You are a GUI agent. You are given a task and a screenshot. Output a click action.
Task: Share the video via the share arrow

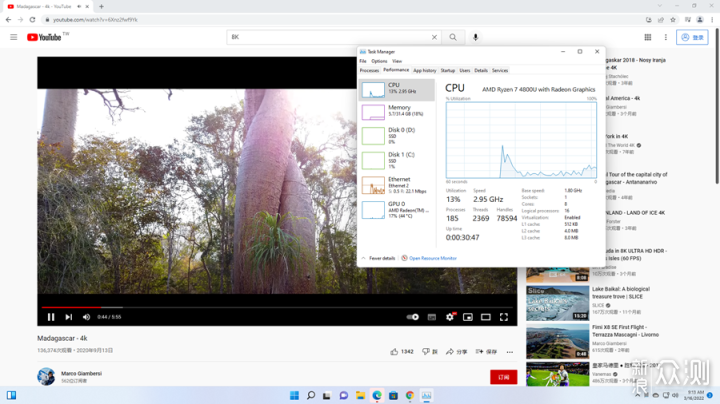(x=456, y=352)
